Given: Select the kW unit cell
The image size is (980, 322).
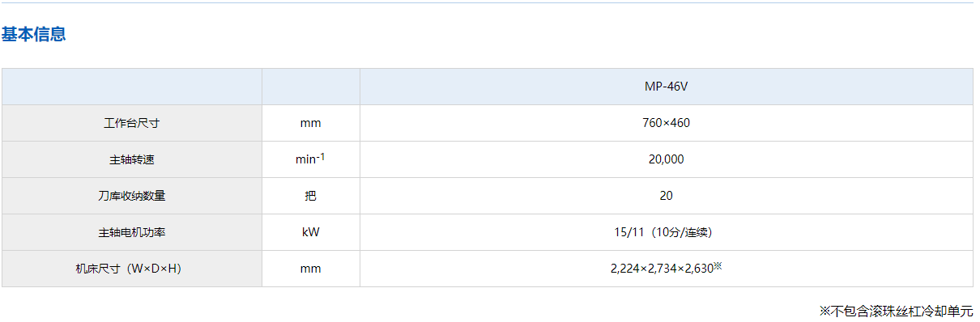Looking at the screenshot, I should tap(310, 232).
